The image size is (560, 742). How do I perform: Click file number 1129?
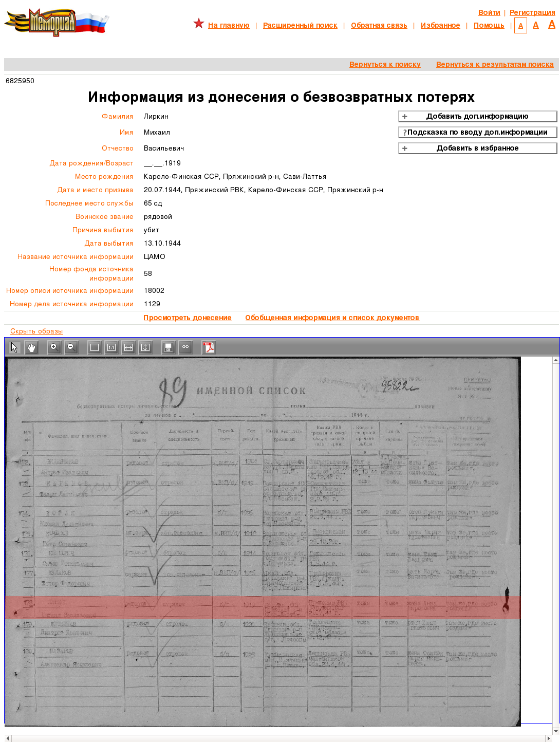[152, 304]
